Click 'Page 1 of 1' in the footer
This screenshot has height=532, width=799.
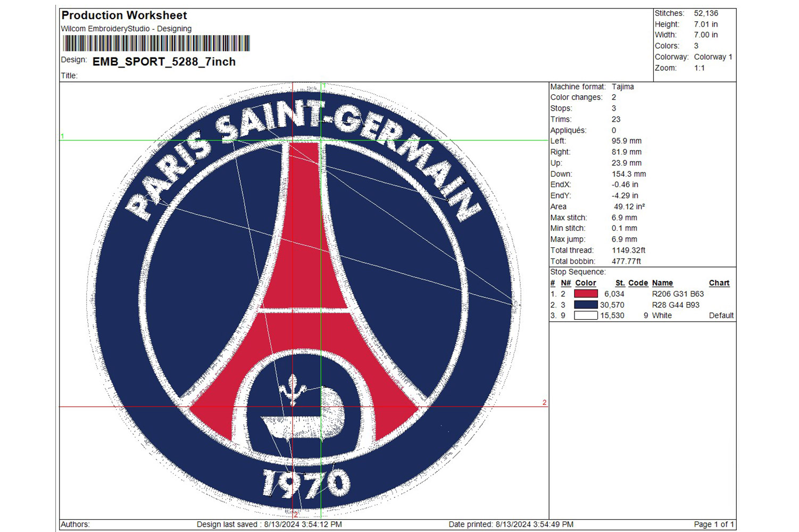click(x=714, y=525)
